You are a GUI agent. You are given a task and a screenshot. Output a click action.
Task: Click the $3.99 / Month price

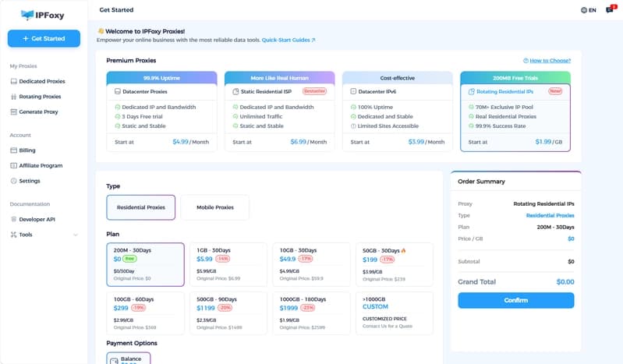[x=427, y=142]
